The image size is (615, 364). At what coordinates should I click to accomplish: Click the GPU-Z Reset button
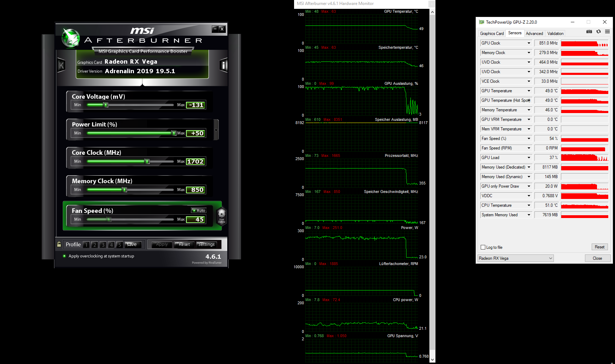[x=599, y=247]
